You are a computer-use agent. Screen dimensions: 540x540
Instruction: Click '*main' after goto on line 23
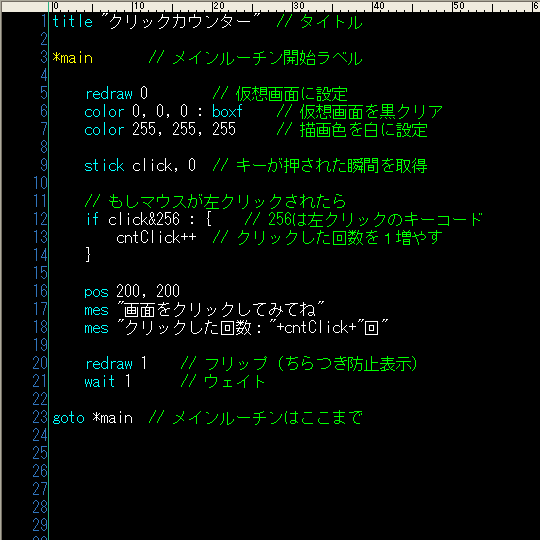113,417
